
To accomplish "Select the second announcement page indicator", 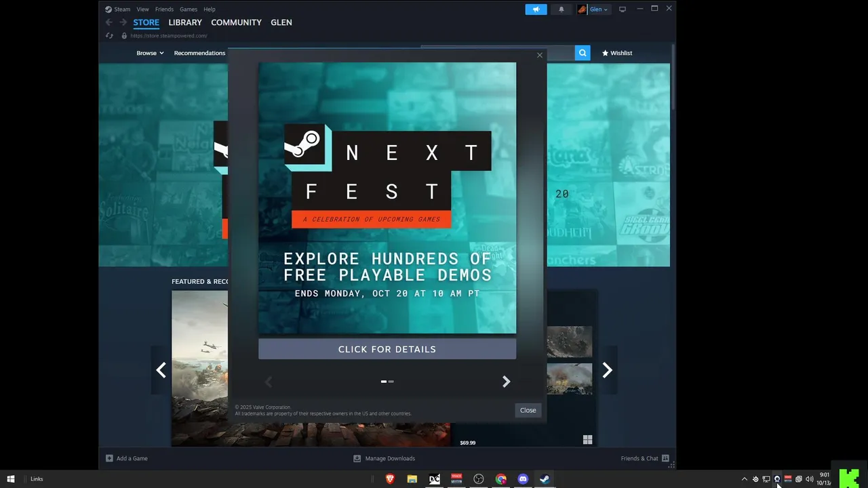I will point(391,382).
